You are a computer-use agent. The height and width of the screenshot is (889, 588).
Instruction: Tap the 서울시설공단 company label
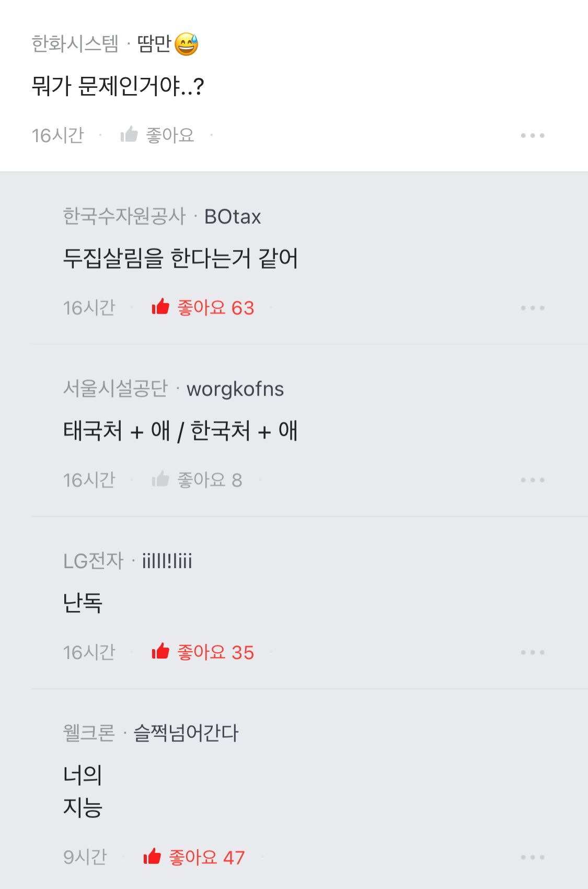(115, 389)
